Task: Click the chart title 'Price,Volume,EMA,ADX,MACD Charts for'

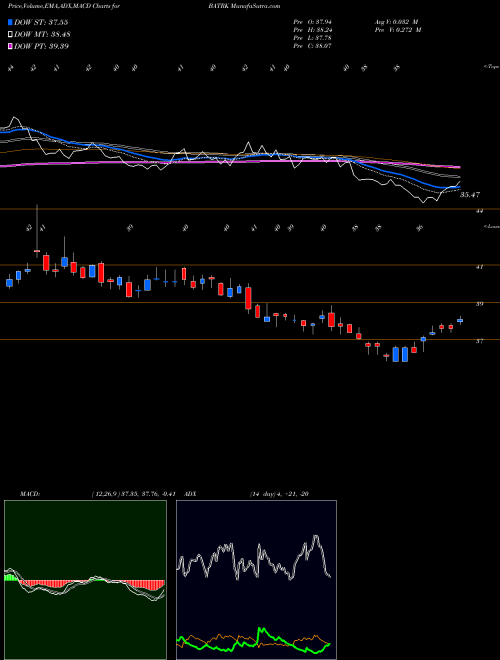Action: tap(64, 6)
